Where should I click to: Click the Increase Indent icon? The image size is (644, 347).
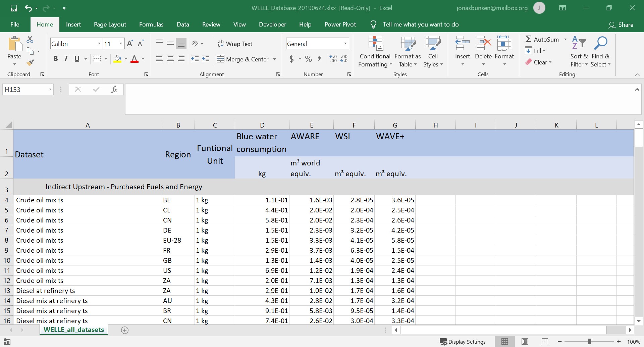206,59
